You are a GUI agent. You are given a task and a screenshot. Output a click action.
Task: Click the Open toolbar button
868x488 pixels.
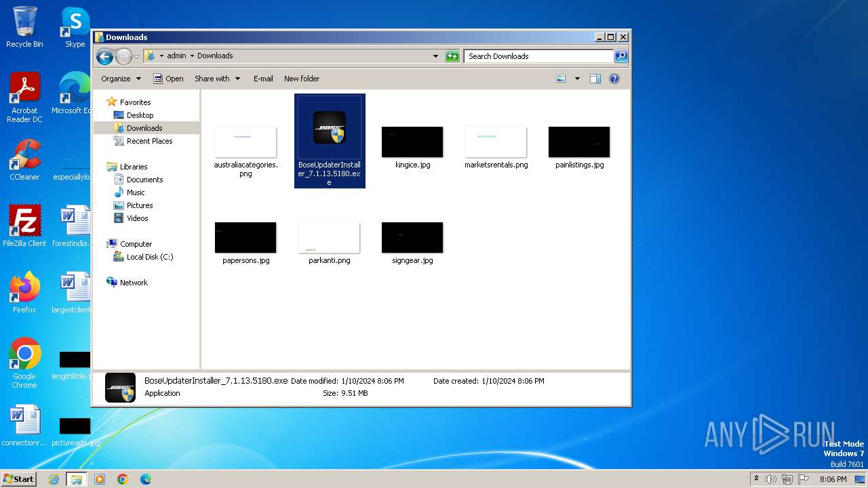coord(168,79)
